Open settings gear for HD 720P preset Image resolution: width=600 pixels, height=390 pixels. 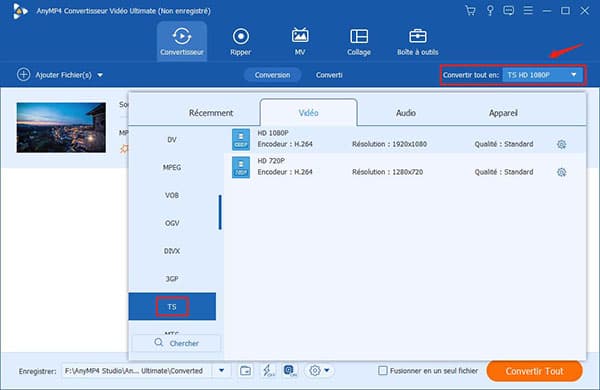click(561, 172)
